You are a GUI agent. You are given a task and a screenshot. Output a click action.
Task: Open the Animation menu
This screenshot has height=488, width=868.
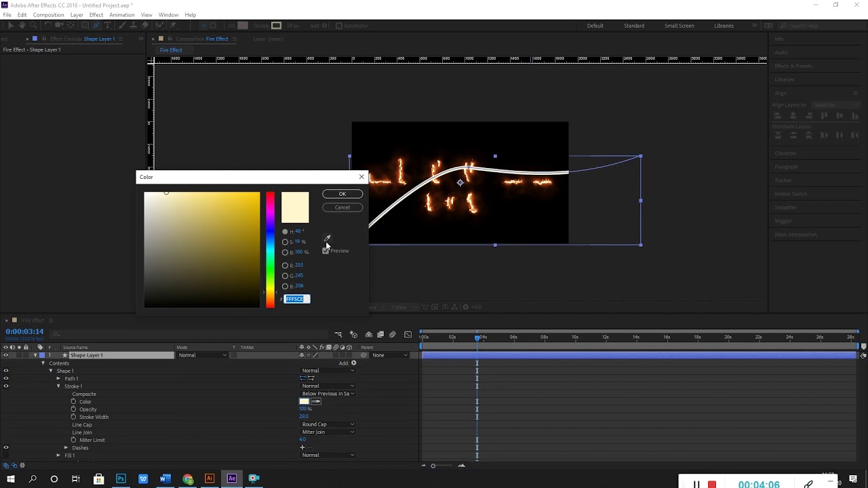[122, 15]
